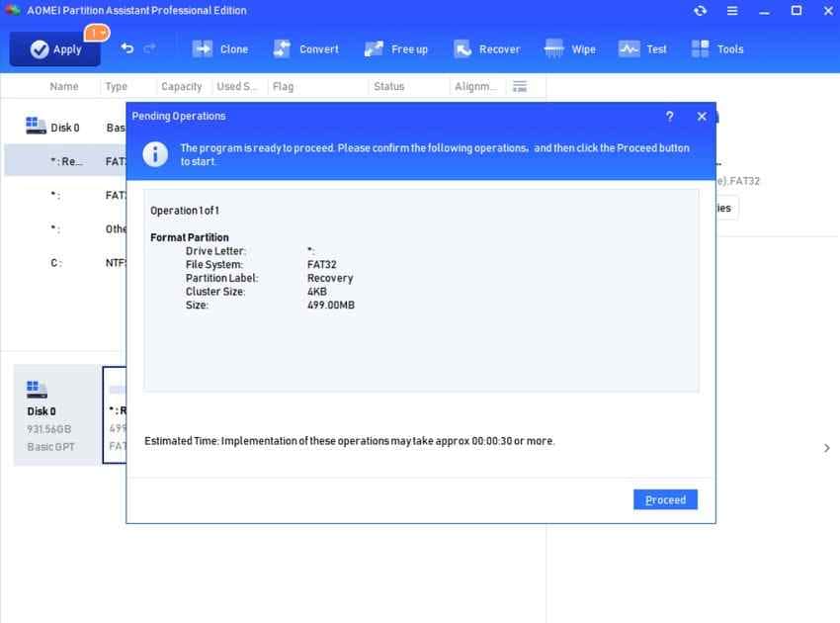Click the 'Recovery' partition label value
The width and height of the screenshot is (840, 623).
tap(330, 278)
